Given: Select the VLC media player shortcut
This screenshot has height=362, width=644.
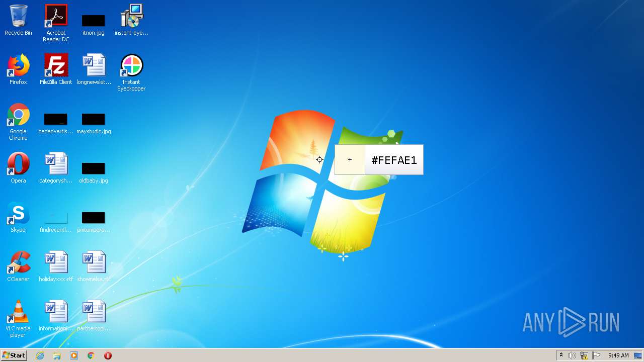Looking at the screenshot, I should [x=18, y=319].
